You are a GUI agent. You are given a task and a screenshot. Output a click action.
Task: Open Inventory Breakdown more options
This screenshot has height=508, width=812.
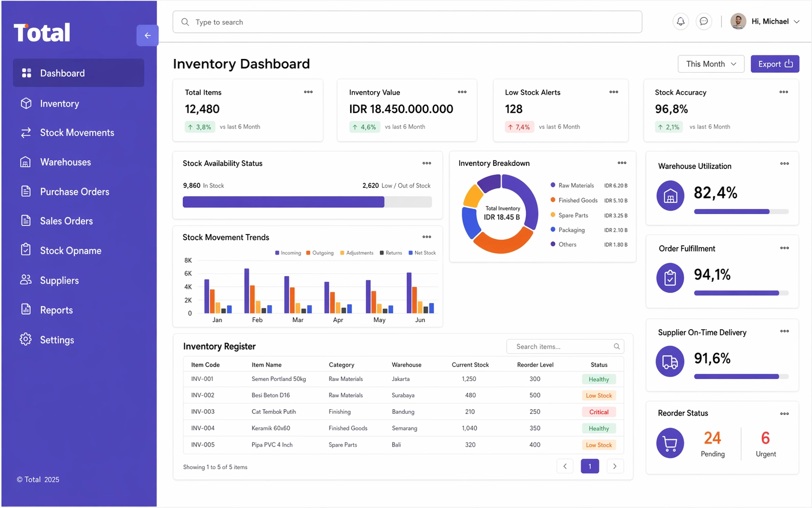pos(622,163)
